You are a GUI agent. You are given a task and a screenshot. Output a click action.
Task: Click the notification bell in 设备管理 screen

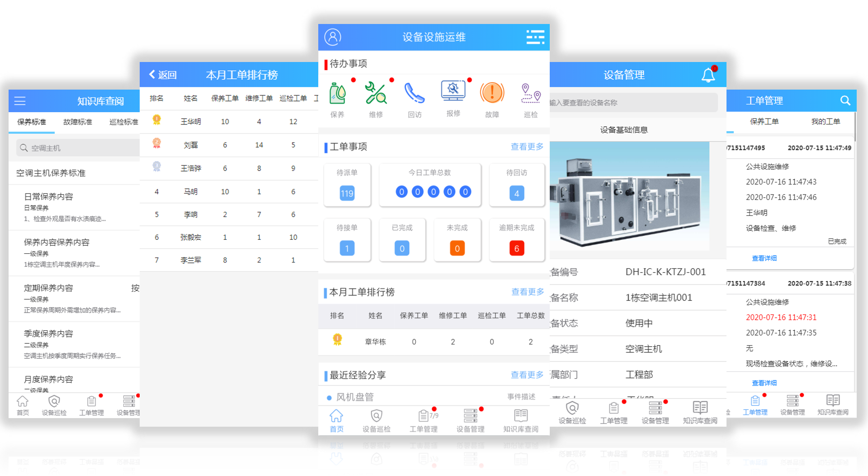[708, 75]
